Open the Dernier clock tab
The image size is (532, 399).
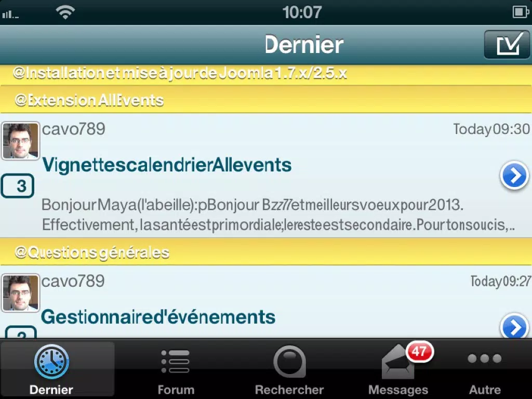[51, 369]
